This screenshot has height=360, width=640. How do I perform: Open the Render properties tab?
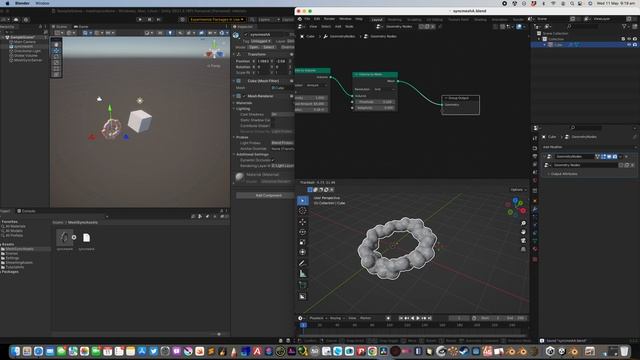tap(535, 148)
